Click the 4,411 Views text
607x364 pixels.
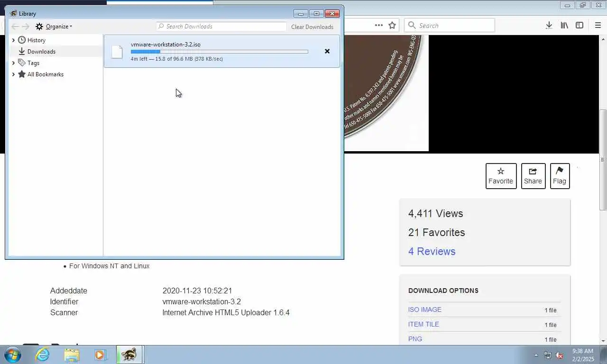click(x=435, y=214)
